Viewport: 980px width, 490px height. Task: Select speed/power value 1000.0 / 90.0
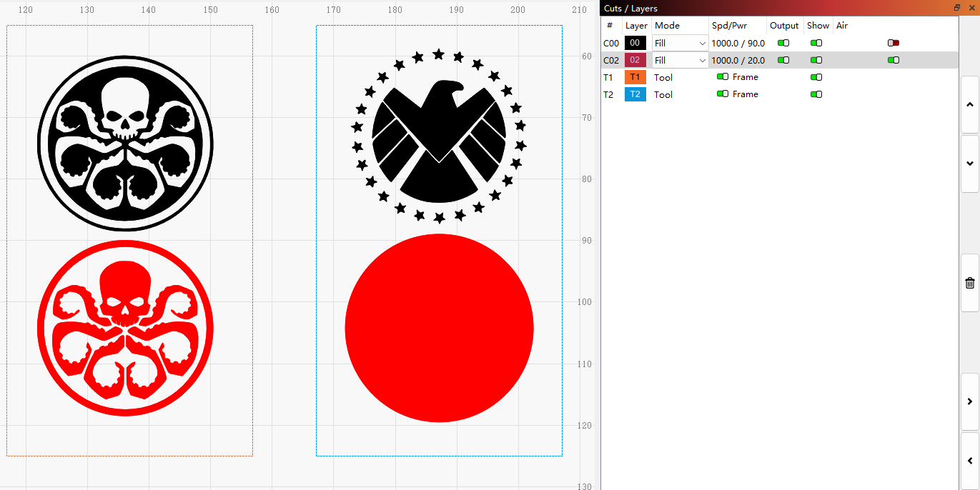click(738, 44)
